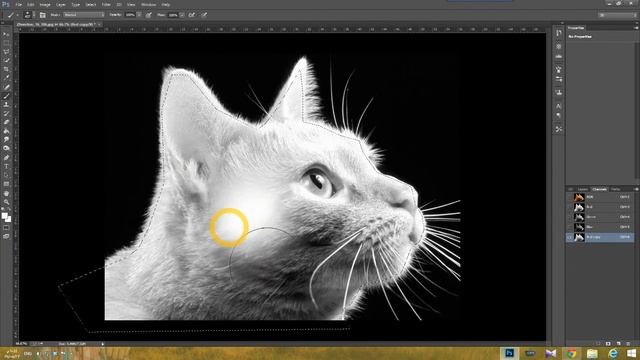The image size is (640, 360).
Task: Open the Select menu
Action: 91,4
